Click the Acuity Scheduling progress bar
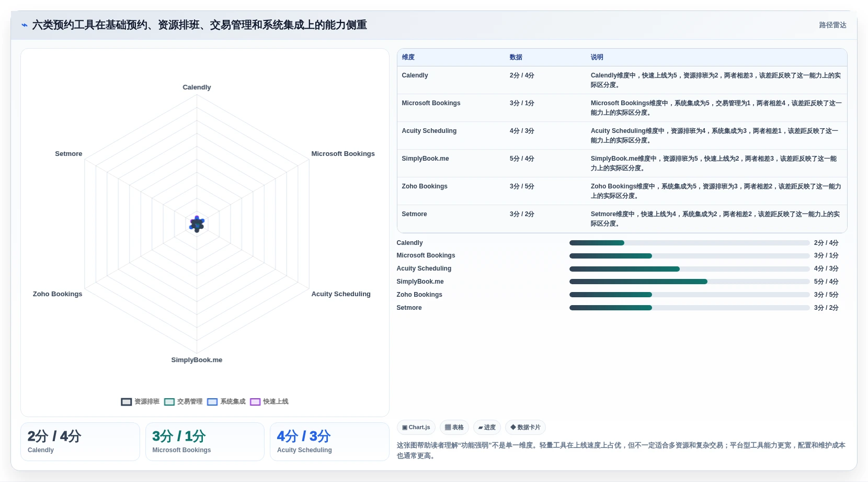Screen dimensions: 868x482 tap(689, 269)
